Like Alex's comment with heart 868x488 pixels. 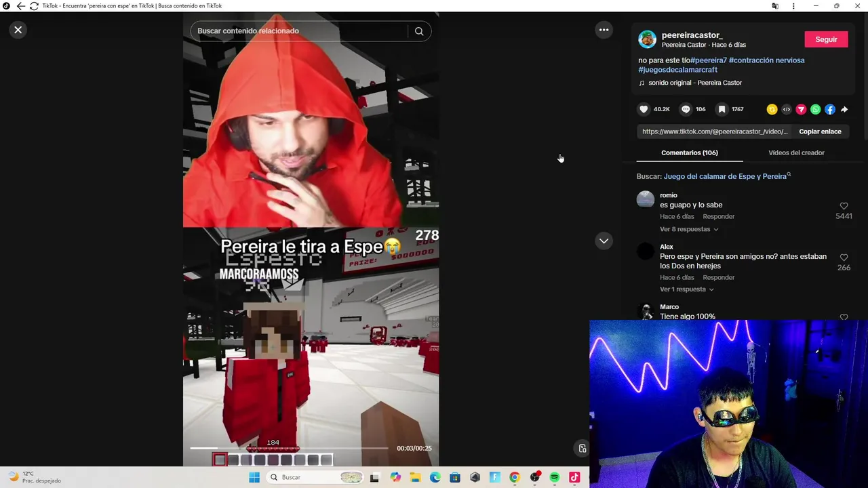coord(844,258)
